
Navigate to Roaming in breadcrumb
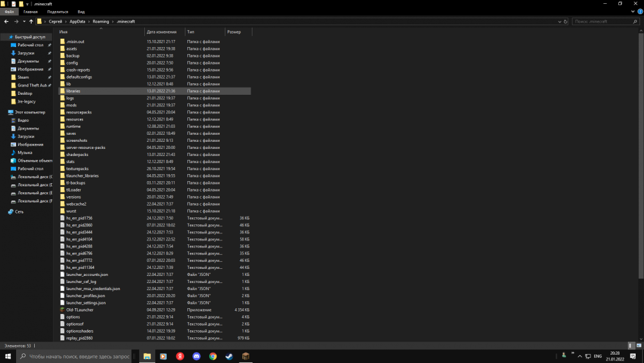[x=100, y=21]
